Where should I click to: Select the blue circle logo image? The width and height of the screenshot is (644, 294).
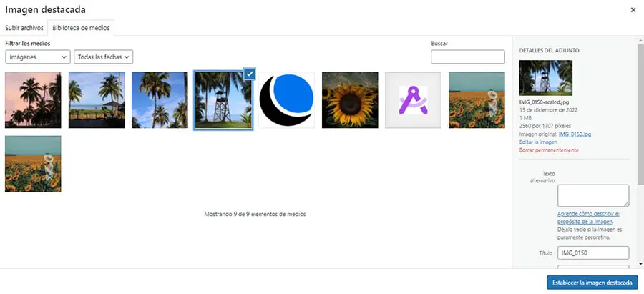coord(287,100)
